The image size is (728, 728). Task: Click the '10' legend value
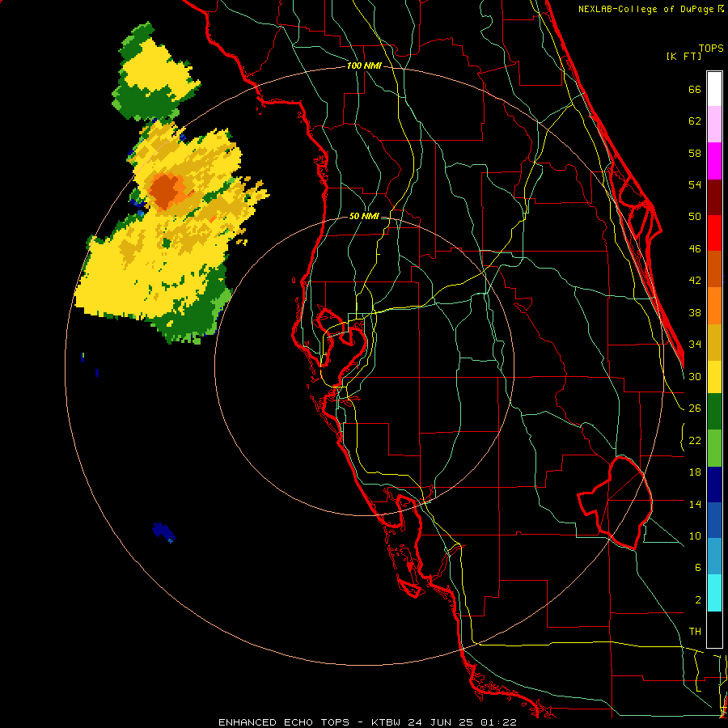(x=695, y=535)
